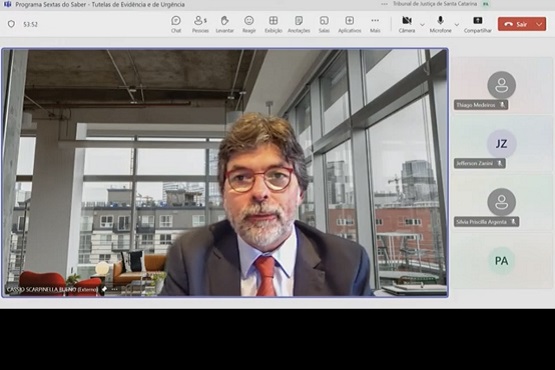
Task: Leave the meeting with Sair
Action: [x=517, y=24]
